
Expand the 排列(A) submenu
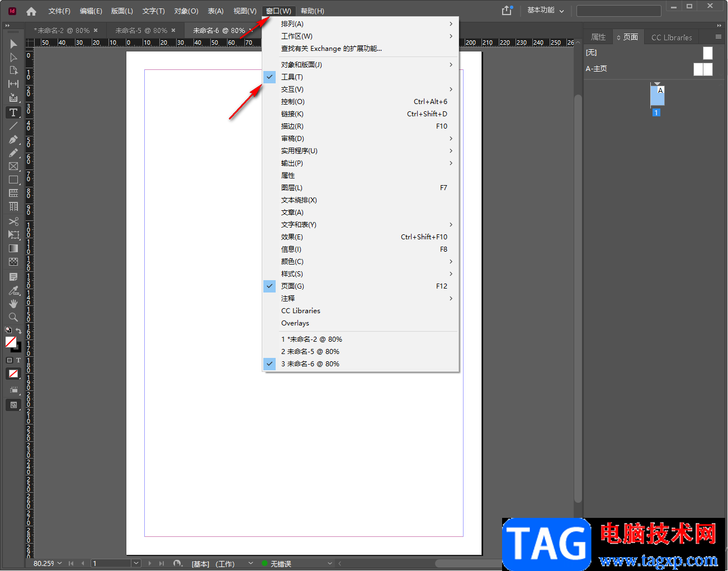click(x=361, y=24)
